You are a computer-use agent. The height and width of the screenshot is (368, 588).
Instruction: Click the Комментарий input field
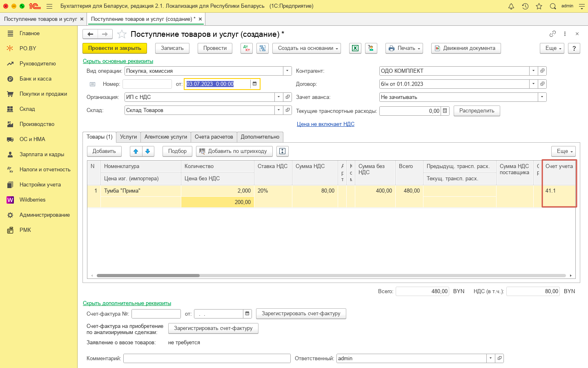[207, 359]
